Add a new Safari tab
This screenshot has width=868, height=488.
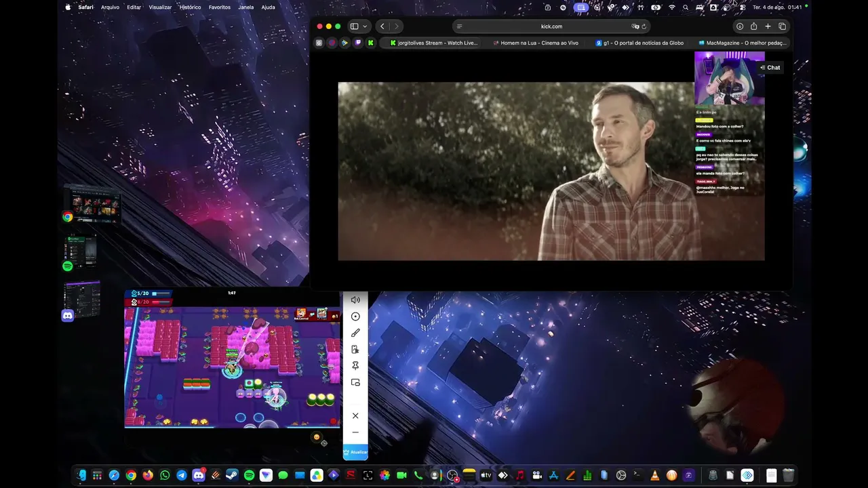pyautogui.click(x=768, y=26)
